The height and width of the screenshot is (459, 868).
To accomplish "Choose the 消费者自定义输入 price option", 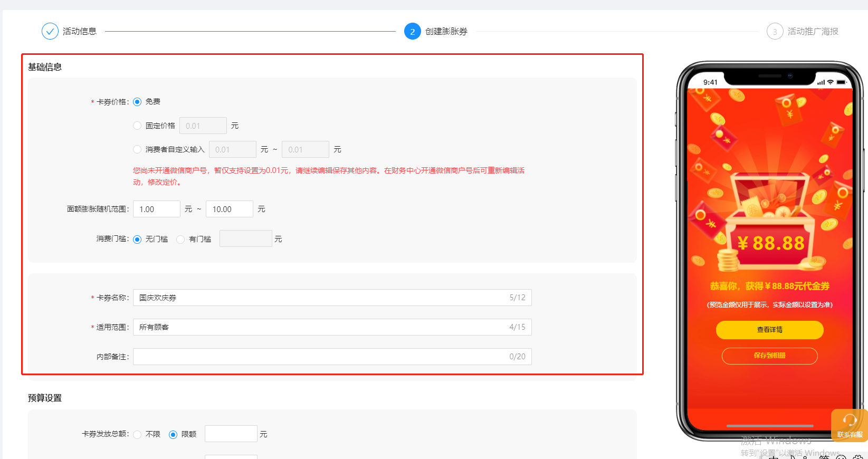I will click(137, 149).
